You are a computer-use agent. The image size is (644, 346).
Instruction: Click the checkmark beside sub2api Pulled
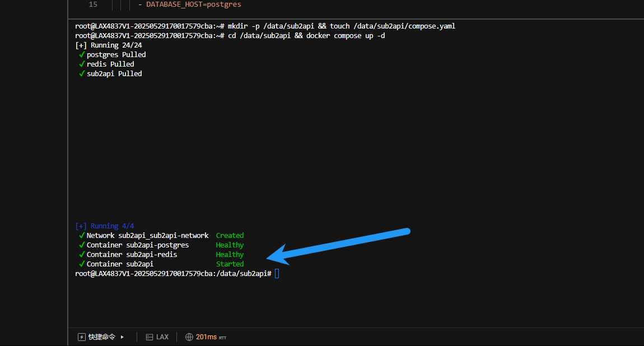pyautogui.click(x=82, y=73)
